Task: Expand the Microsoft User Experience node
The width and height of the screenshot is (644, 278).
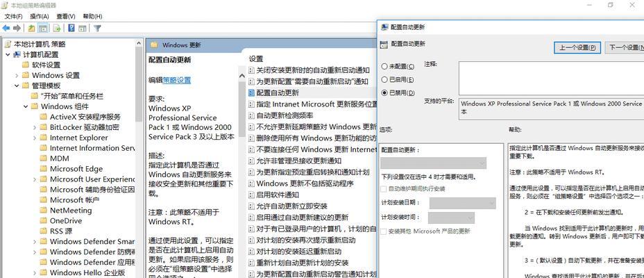Action: tap(35, 179)
